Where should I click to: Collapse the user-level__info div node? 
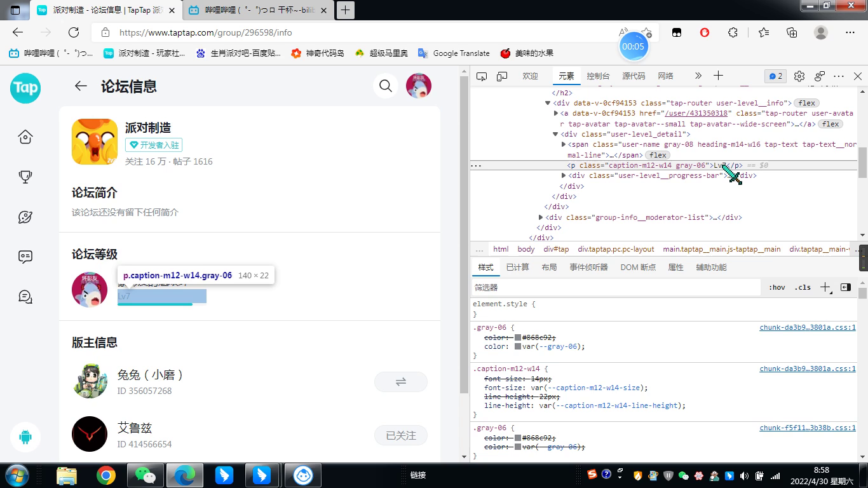pyautogui.click(x=548, y=103)
